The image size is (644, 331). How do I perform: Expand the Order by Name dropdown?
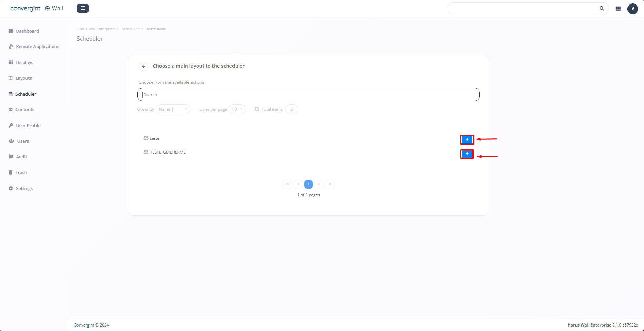(173, 109)
